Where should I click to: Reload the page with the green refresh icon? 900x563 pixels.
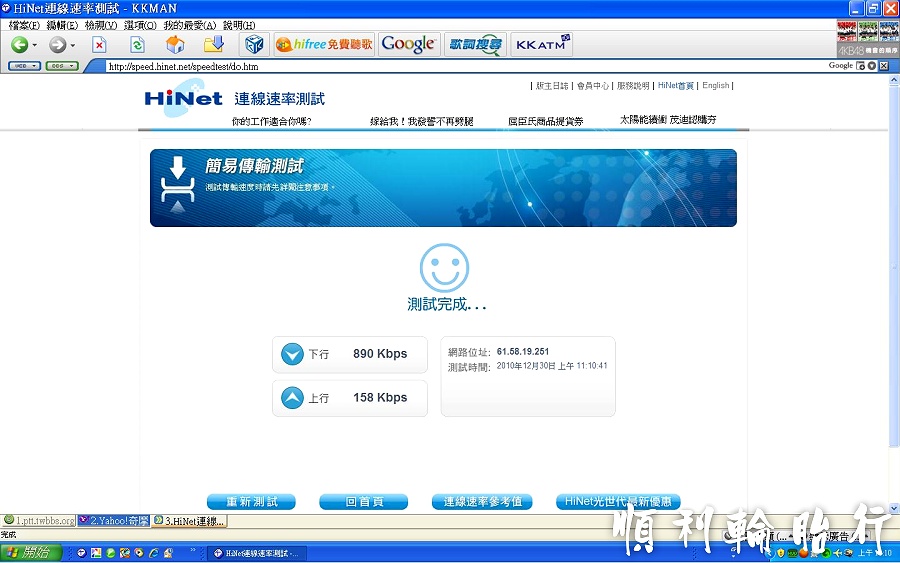tap(137, 44)
